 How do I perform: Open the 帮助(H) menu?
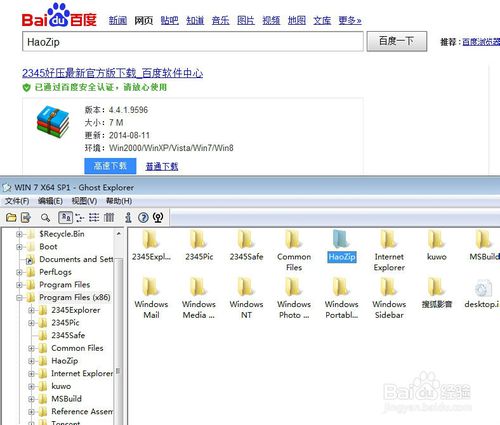119,201
